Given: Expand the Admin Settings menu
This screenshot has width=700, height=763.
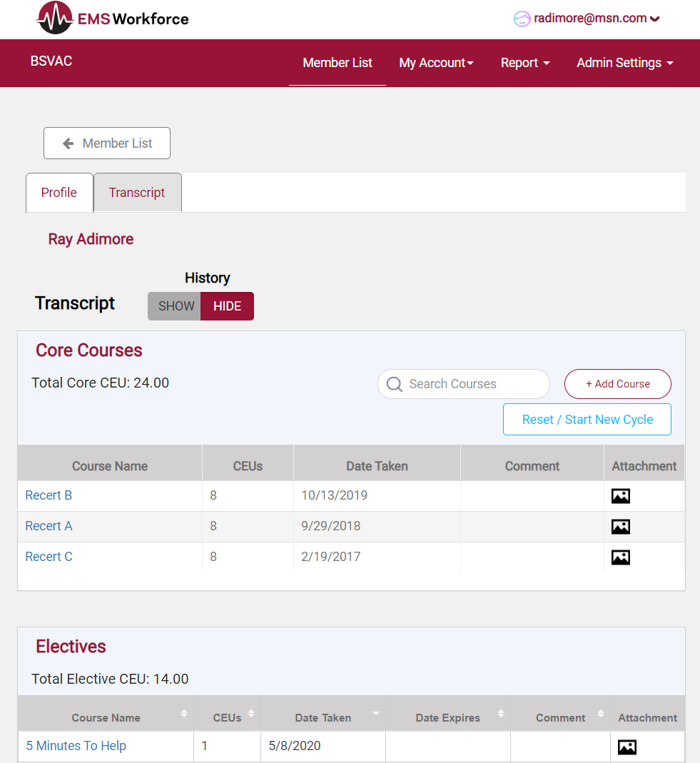Looking at the screenshot, I should (624, 63).
